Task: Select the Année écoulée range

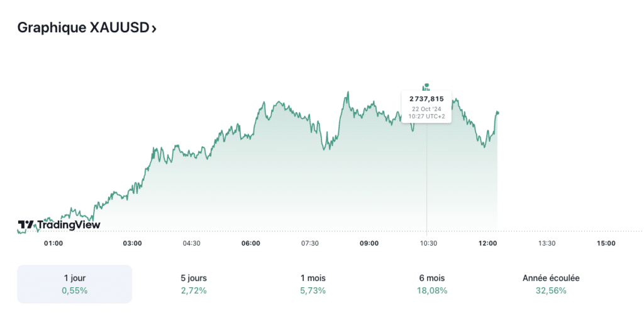Action: tap(551, 284)
